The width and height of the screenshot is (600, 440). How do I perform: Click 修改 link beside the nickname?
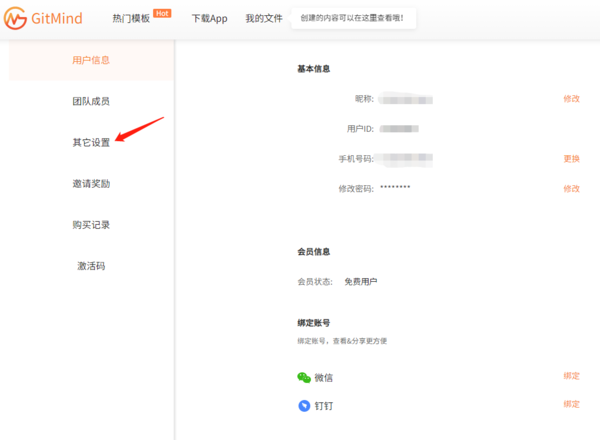click(x=571, y=99)
